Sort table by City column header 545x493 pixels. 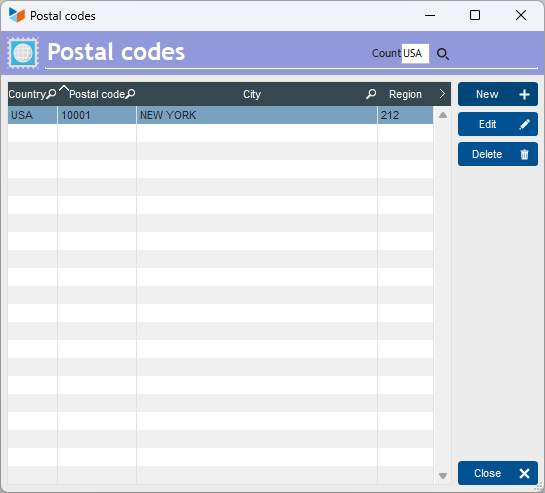(x=252, y=94)
